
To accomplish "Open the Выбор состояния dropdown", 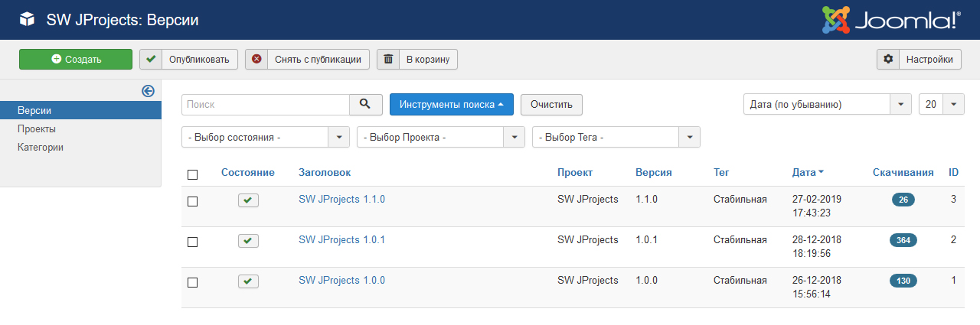I will 266,137.
